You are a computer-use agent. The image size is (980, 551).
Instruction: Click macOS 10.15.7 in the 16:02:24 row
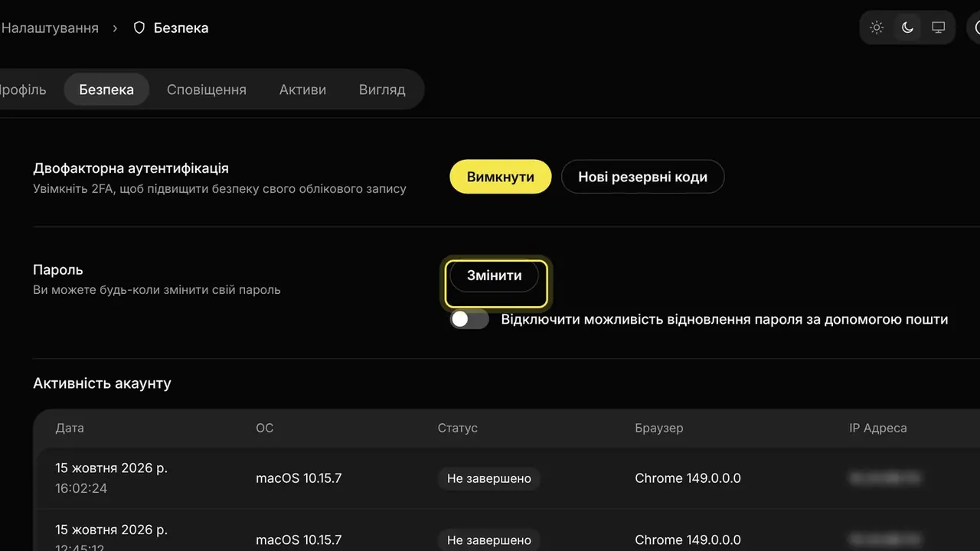pos(299,478)
